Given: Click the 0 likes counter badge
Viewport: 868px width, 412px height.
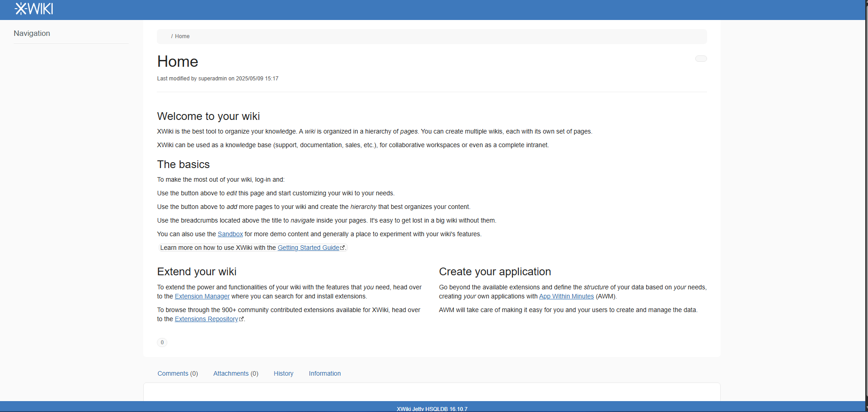Looking at the screenshot, I should 162,343.
